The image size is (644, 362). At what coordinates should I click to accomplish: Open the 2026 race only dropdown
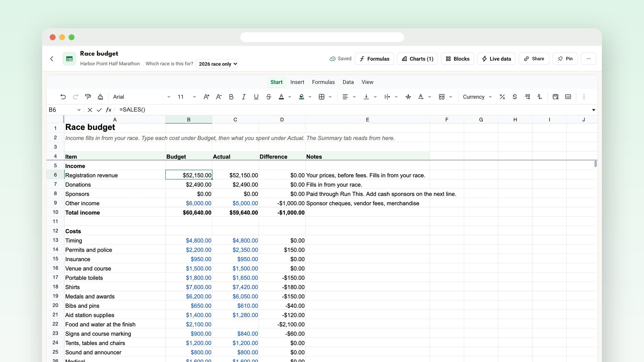pyautogui.click(x=217, y=64)
